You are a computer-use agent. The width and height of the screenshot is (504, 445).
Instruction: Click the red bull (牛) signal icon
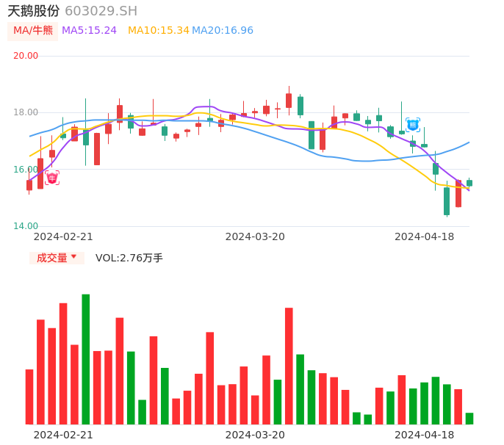[x=51, y=178]
